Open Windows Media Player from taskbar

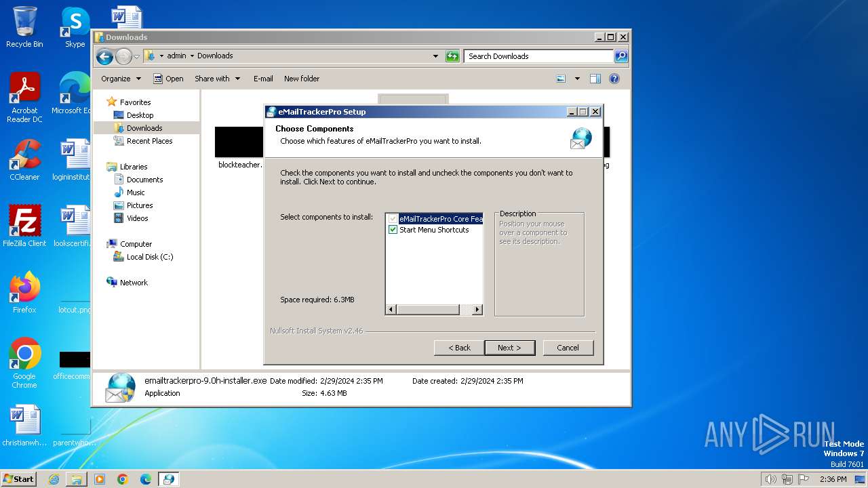click(x=100, y=479)
